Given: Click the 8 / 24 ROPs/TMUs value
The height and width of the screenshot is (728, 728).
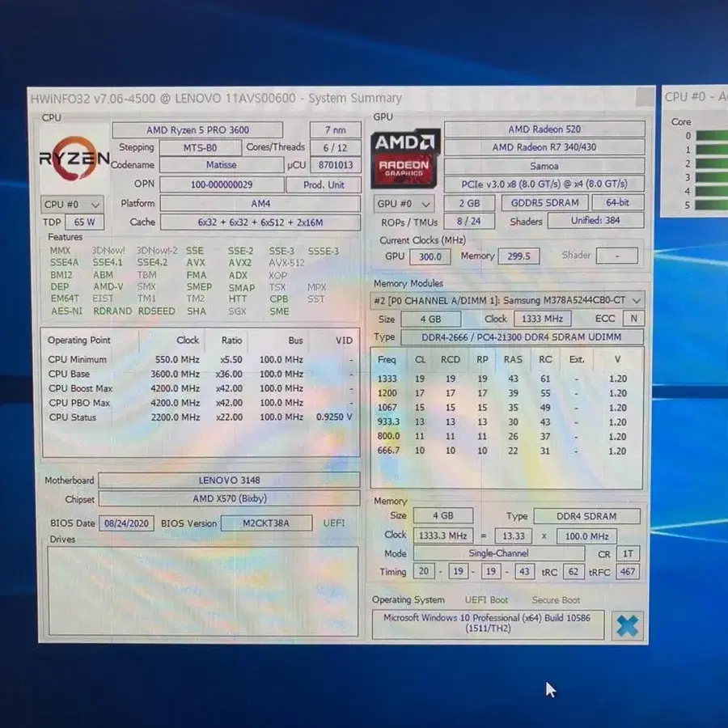Looking at the screenshot, I should point(469,221).
